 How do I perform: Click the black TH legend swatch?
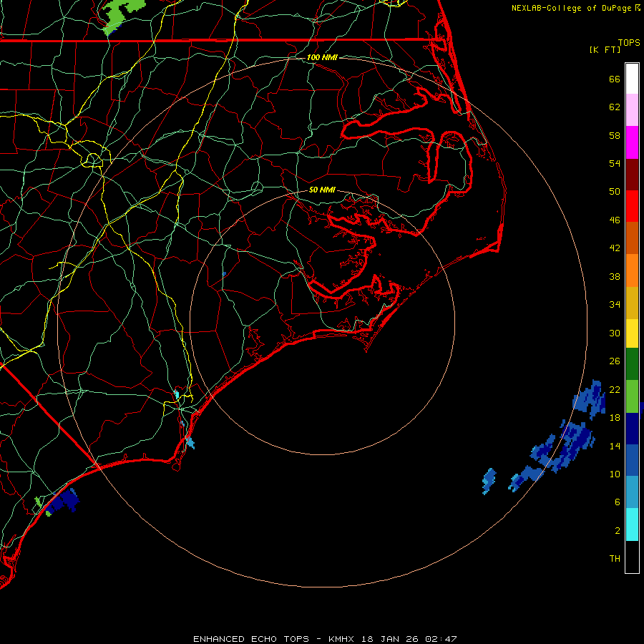(x=632, y=557)
